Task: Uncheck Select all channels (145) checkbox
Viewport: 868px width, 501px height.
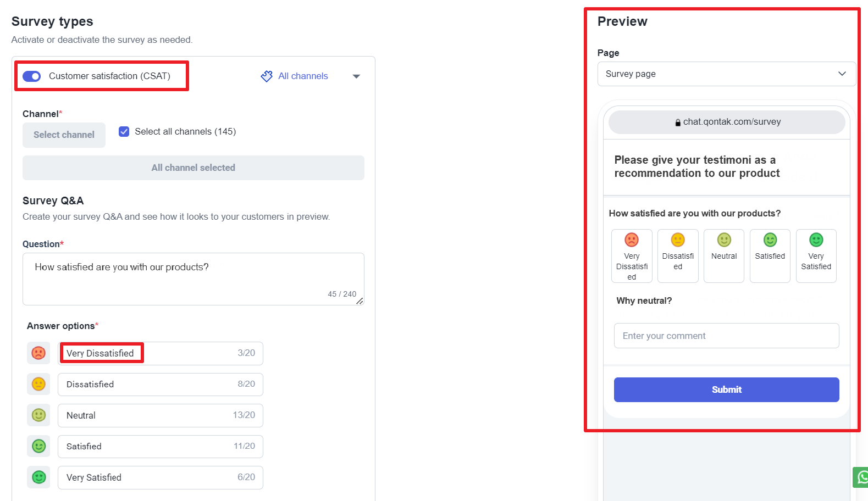Action: (124, 131)
